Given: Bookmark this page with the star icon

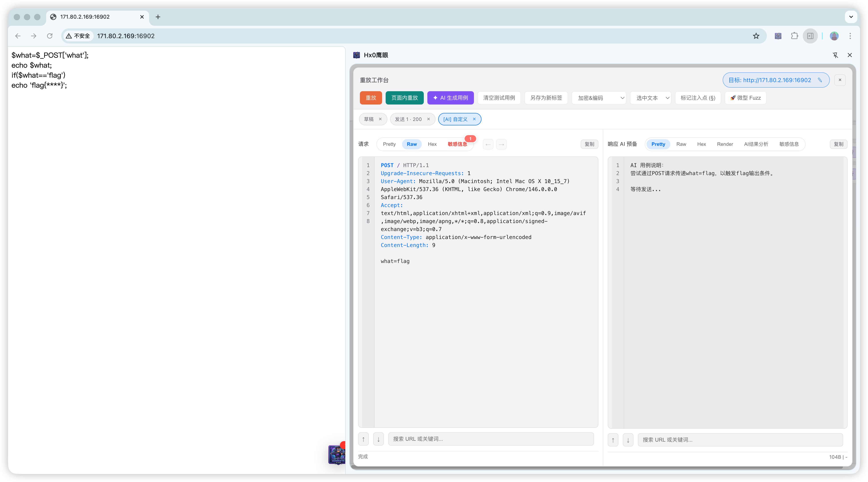Looking at the screenshot, I should [x=756, y=36].
